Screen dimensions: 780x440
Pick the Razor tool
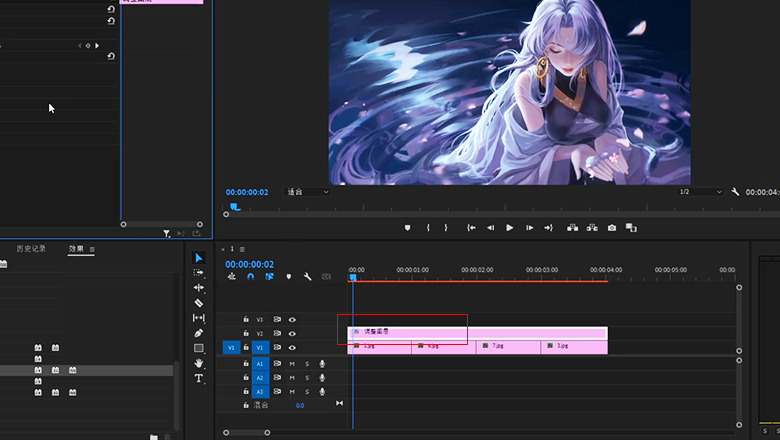198,303
